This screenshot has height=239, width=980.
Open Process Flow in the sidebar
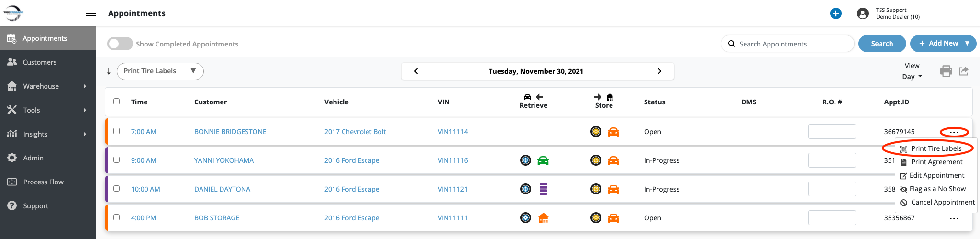[48, 182]
